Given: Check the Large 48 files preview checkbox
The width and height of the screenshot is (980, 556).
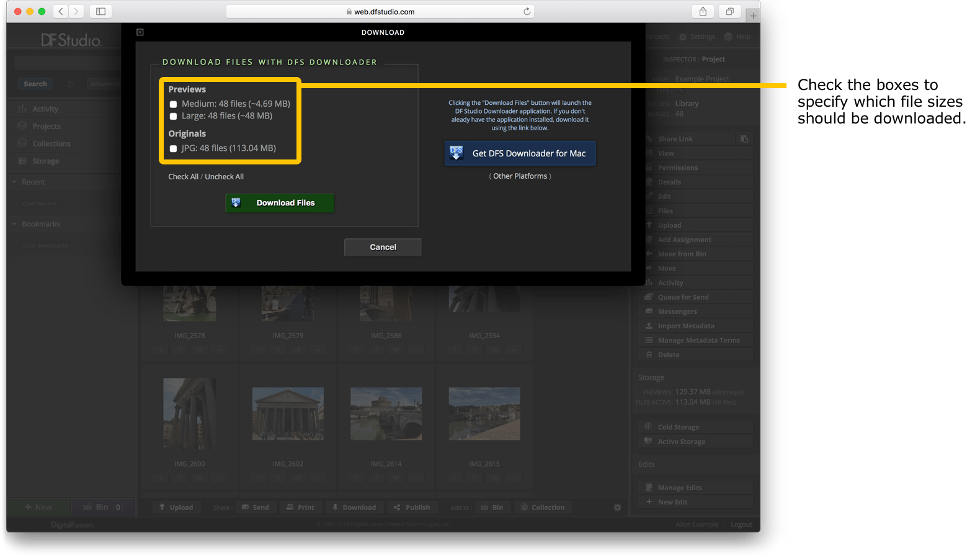Looking at the screenshot, I should [173, 116].
